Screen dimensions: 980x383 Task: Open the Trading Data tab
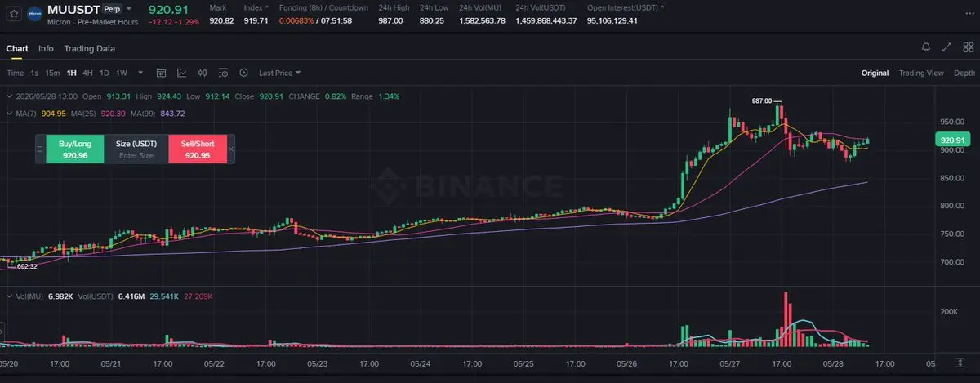click(x=89, y=48)
